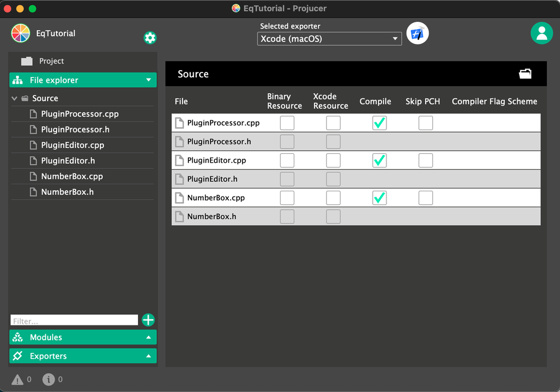Expand the Modules panel

[x=83, y=337]
